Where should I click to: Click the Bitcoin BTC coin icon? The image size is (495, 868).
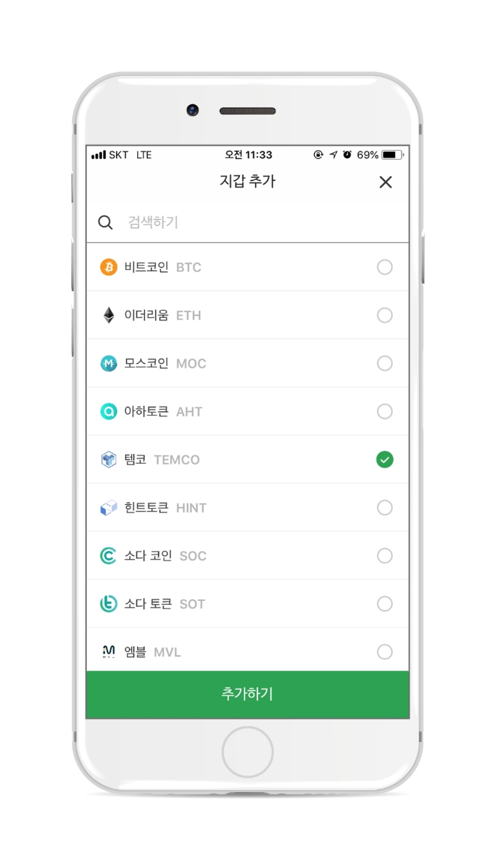(x=109, y=267)
